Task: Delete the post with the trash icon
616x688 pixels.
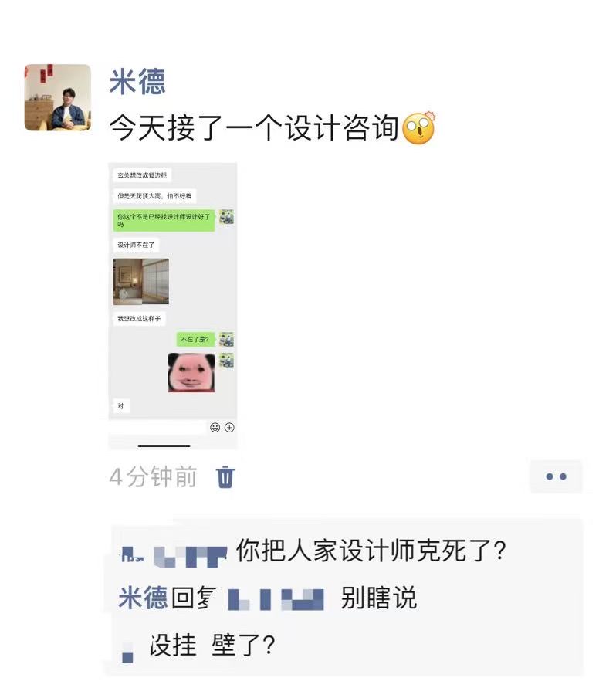Action: pos(225,477)
